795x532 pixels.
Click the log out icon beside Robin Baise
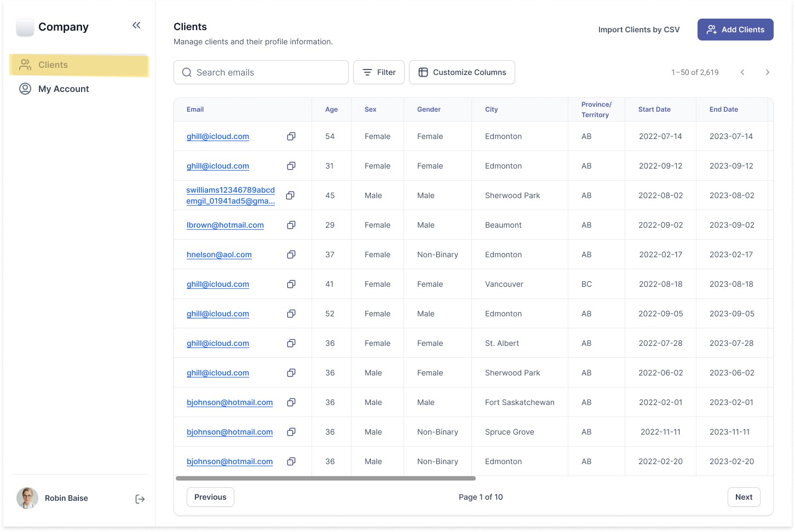pos(140,499)
